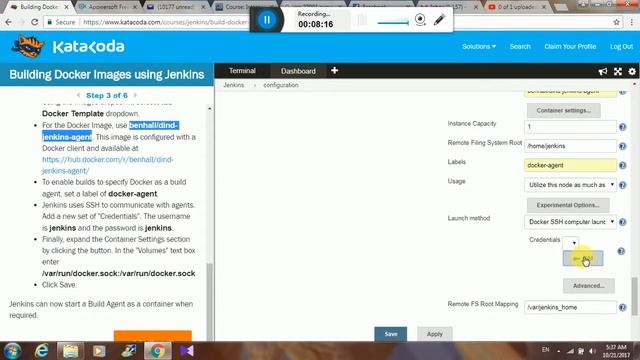
Task: Select the pen annotation tool in recorder
Action: [440, 19]
